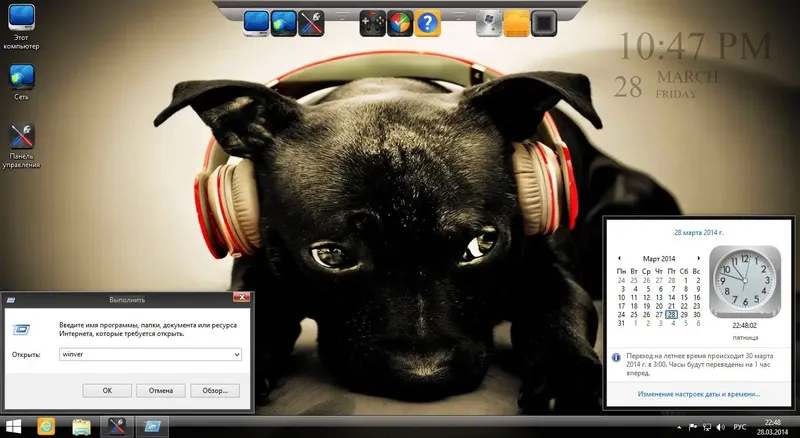Open the network globe icon in the top dock

284,23
